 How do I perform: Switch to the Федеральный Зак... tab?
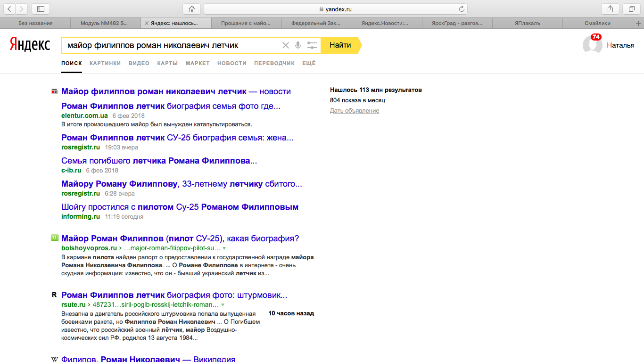[x=317, y=23]
